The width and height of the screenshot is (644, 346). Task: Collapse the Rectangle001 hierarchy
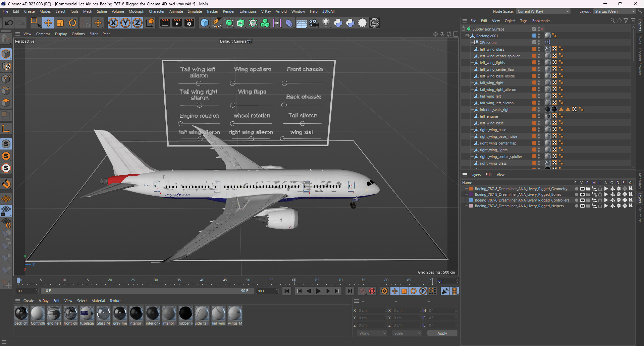(467, 36)
